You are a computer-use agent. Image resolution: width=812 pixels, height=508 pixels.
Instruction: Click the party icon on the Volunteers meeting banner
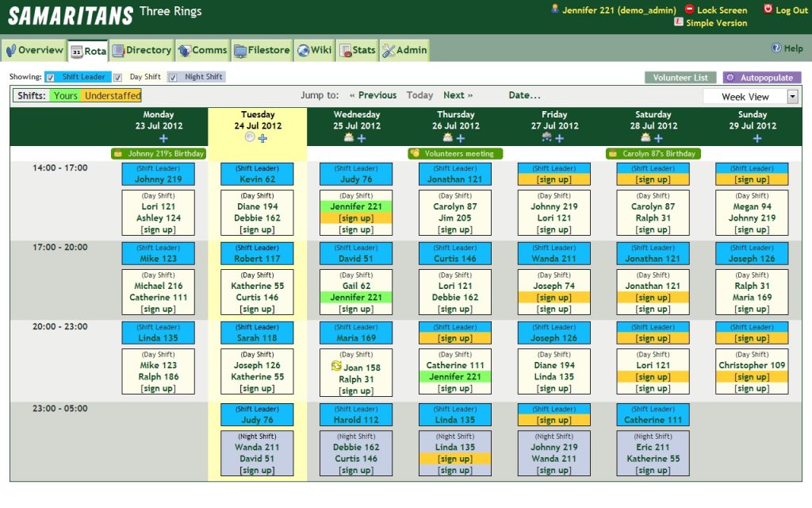pyautogui.click(x=416, y=152)
